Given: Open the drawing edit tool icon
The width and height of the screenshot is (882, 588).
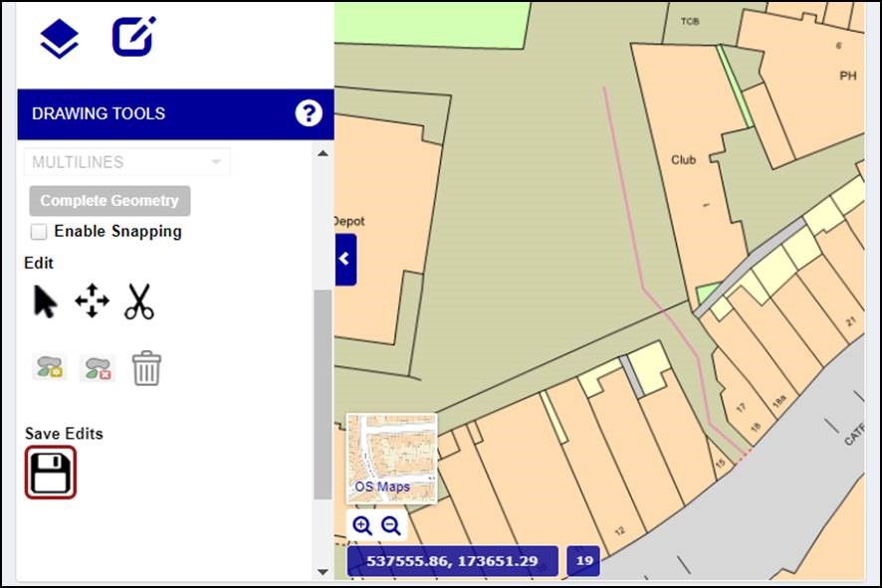Looking at the screenshot, I should click(133, 37).
